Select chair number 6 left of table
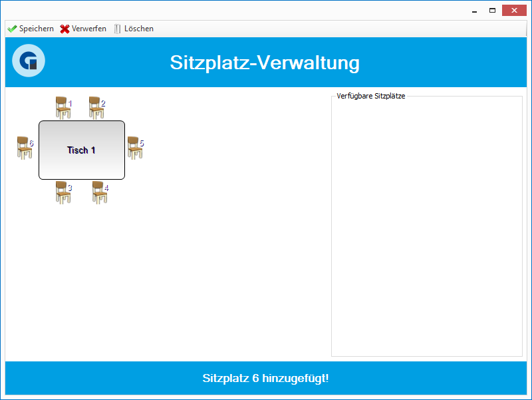 point(25,148)
